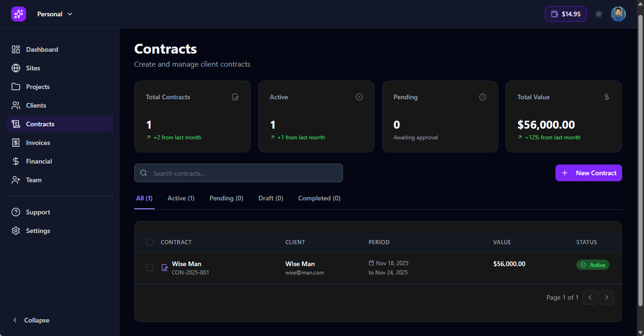This screenshot has height=336, width=644.
Task: Open the $14.95 wallet balance button
Action: tap(565, 14)
